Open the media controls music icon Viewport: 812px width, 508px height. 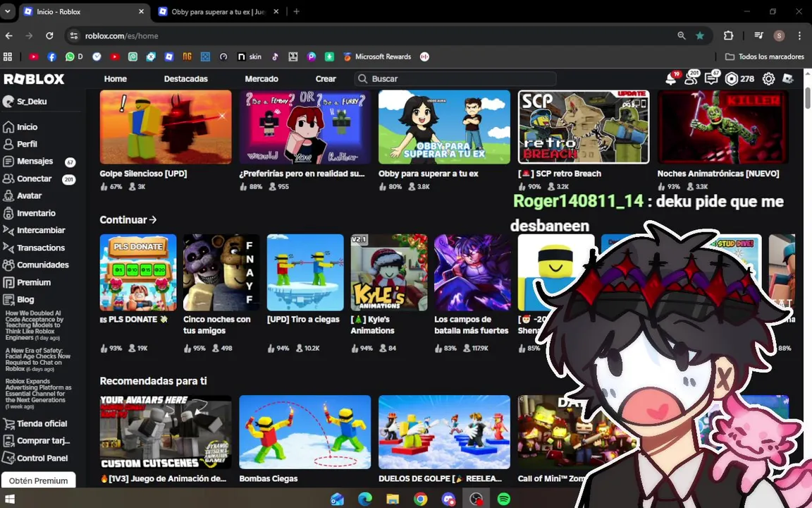point(758,36)
